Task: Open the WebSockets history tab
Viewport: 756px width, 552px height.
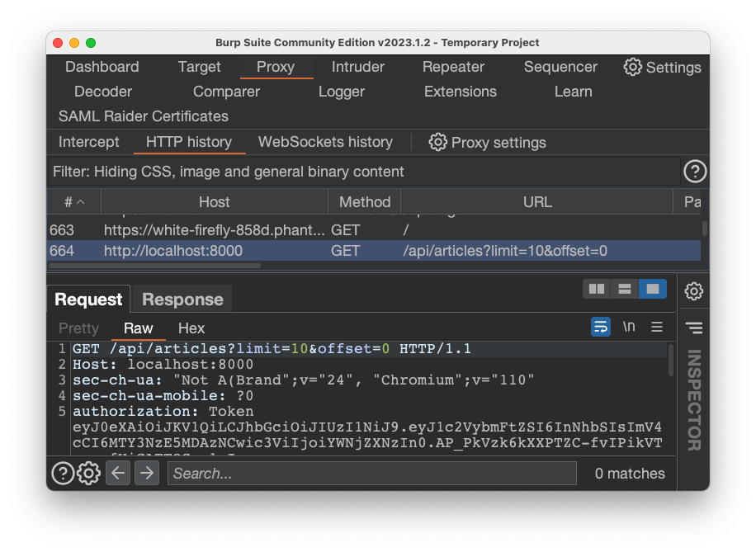Action: (325, 142)
